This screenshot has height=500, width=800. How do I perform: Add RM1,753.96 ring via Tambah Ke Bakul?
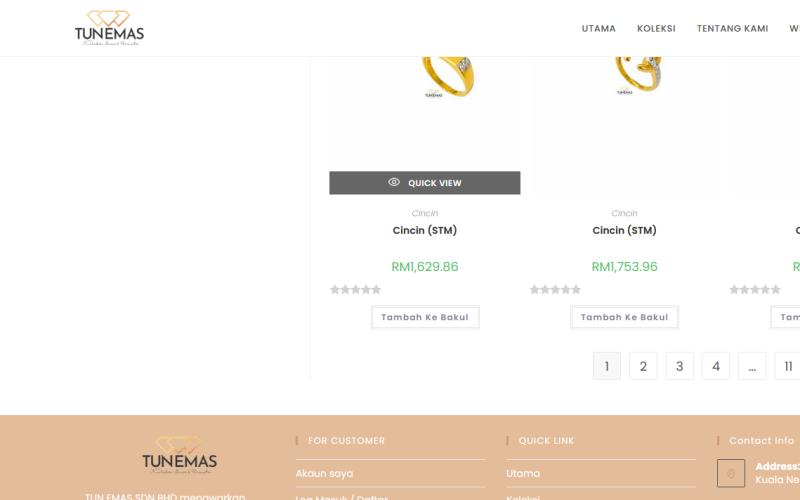[x=624, y=317]
